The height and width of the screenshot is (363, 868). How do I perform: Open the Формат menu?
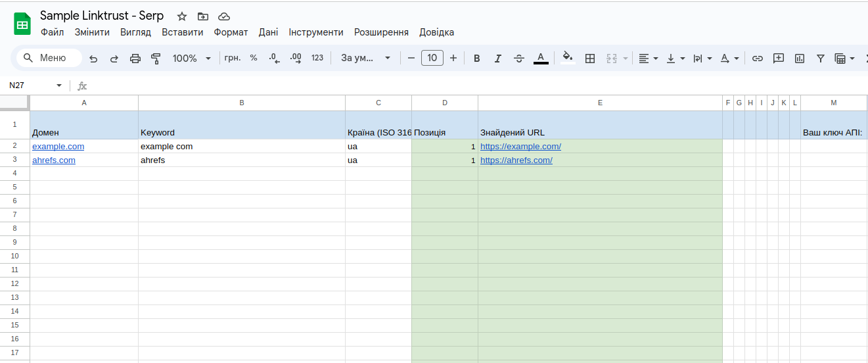[x=231, y=32]
